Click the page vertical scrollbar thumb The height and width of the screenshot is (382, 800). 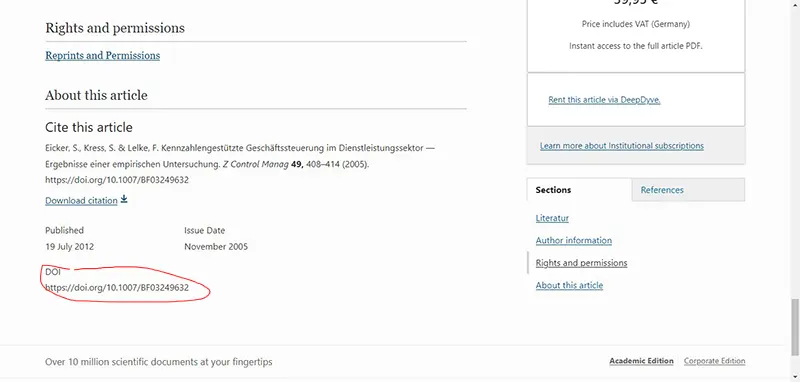coord(795,327)
